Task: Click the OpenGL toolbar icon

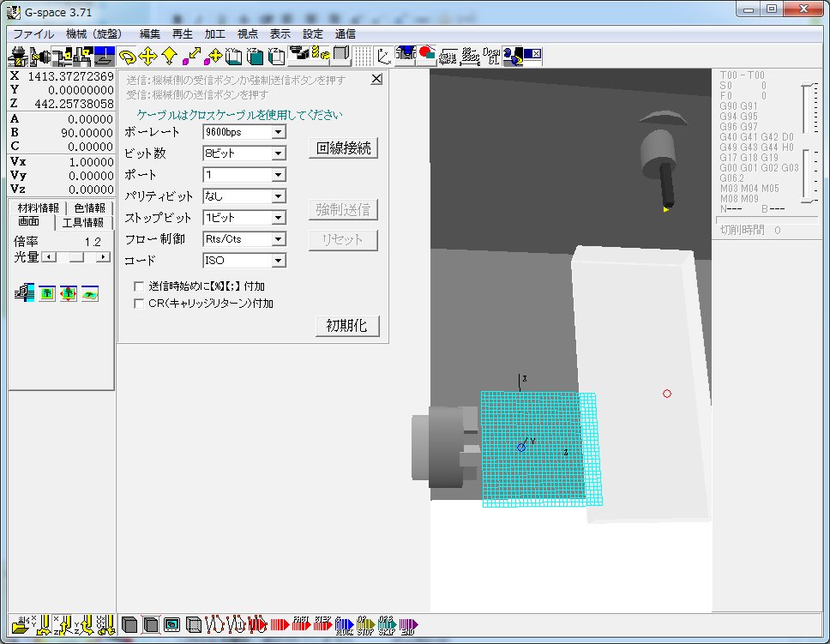Action: [491, 57]
